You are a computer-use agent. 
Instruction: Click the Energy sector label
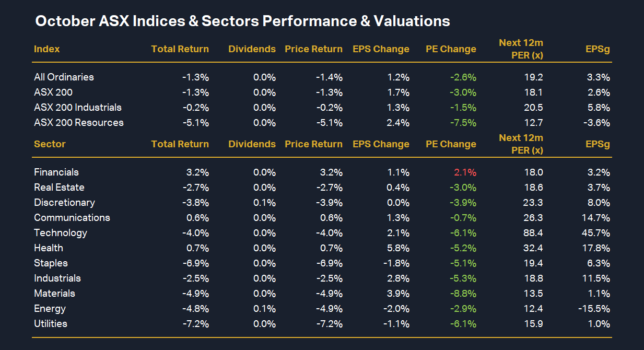pos(50,309)
